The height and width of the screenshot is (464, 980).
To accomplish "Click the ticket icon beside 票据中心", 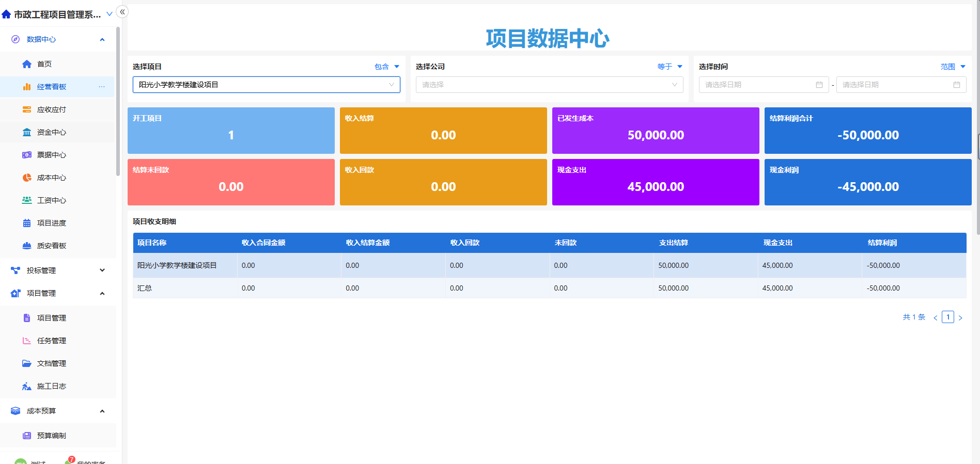I will pos(27,155).
